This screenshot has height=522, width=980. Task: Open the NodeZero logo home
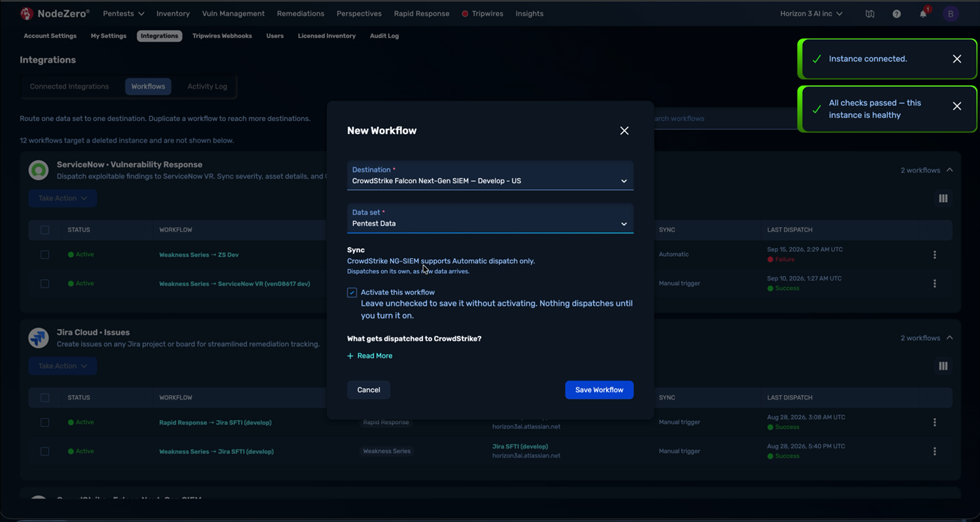tap(55, 13)
